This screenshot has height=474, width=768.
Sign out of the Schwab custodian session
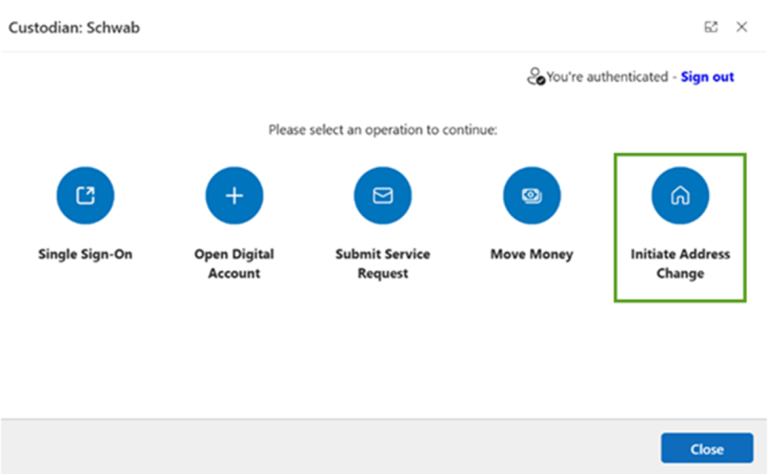click(x=707, y=77)
